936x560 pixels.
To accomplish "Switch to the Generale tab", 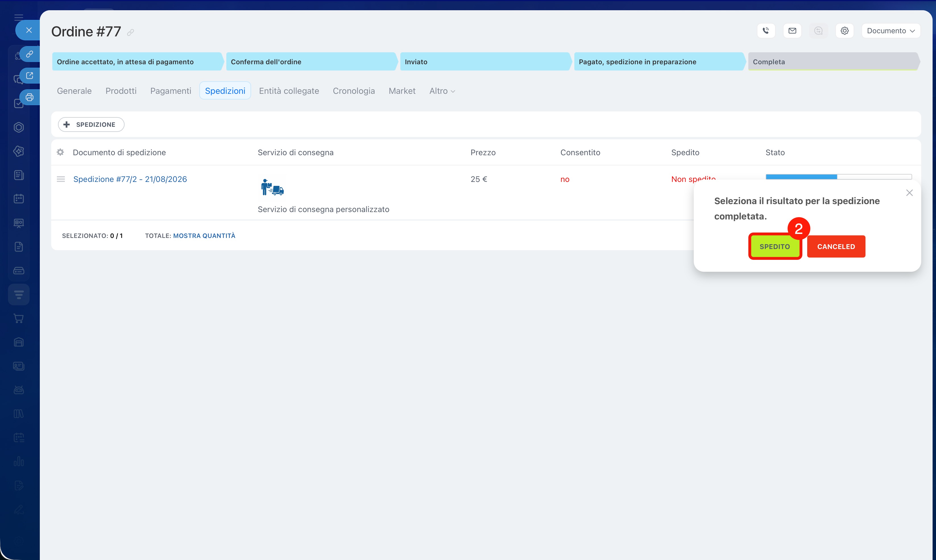I will 74,91.
